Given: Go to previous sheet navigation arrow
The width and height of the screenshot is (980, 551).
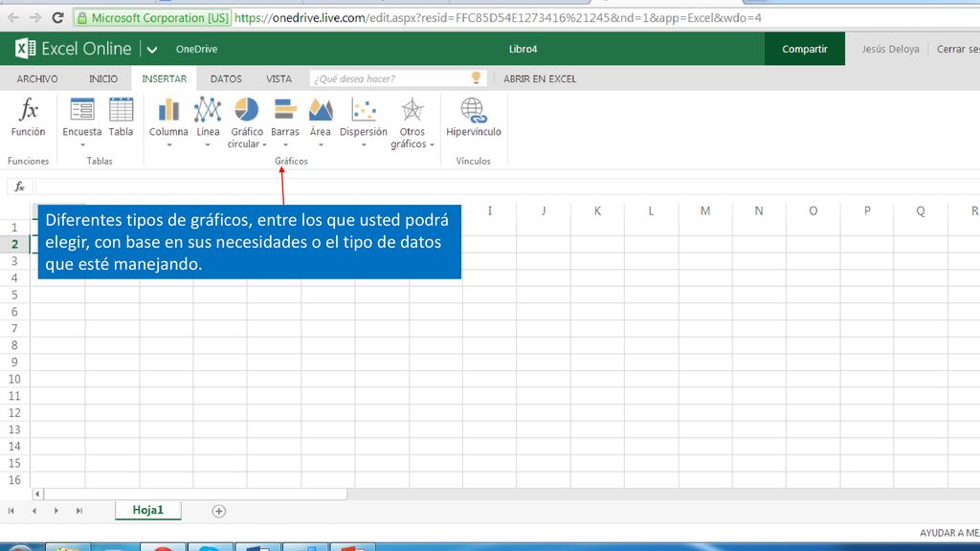Looking at the screenshot, I should (33, 511).
